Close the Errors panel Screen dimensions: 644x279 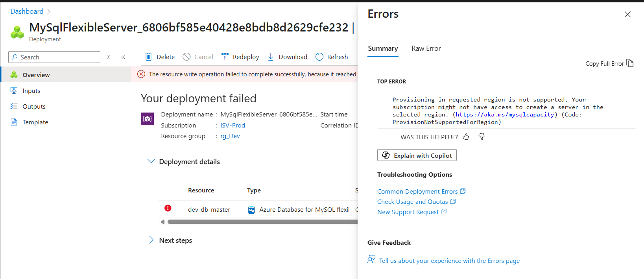[x=627, y=14]
